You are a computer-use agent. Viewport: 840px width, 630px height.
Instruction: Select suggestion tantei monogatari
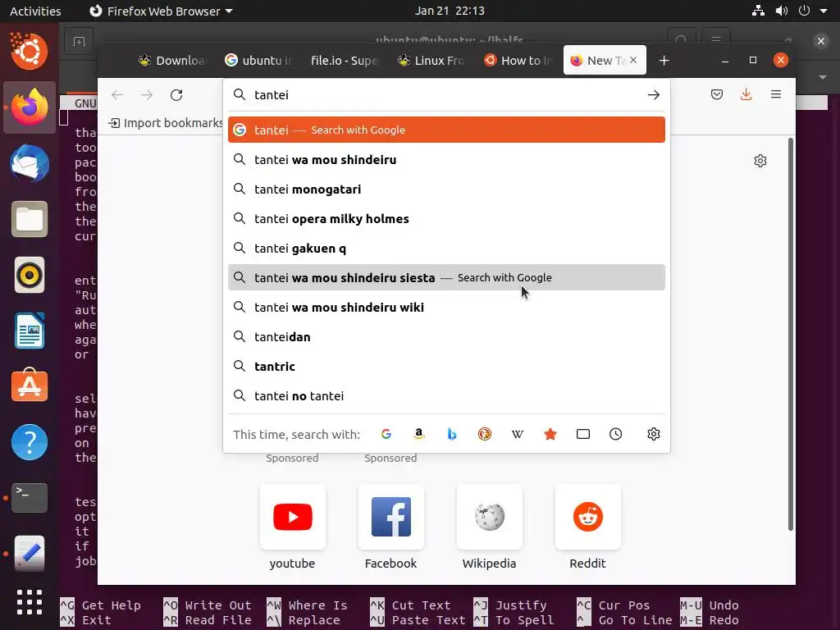[446, 189]
